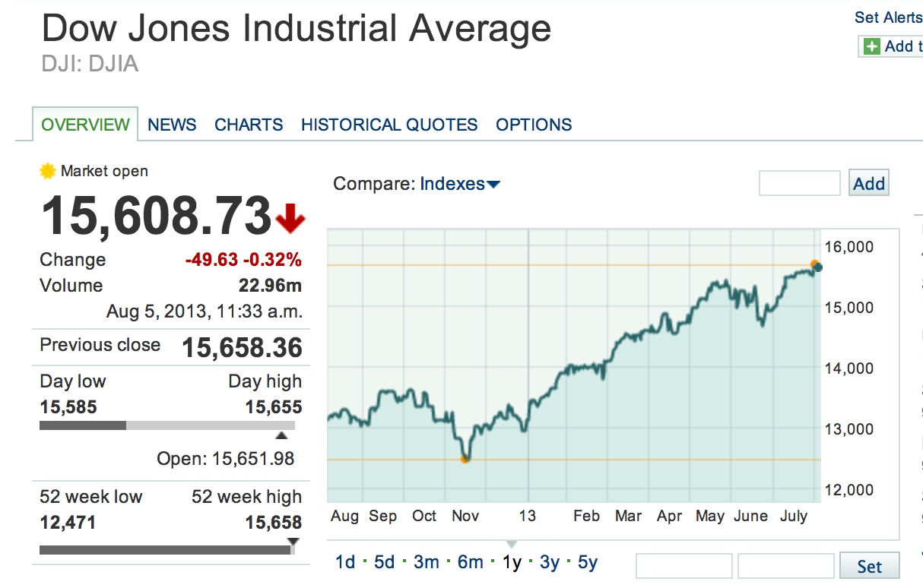Click the green plus Add icon
This screenshot has width=923, height=588.
pos(871,46)
